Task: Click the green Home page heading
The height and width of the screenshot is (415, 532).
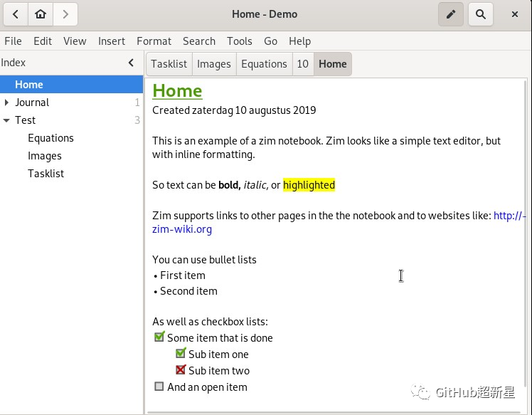Action: click(177, 90)
